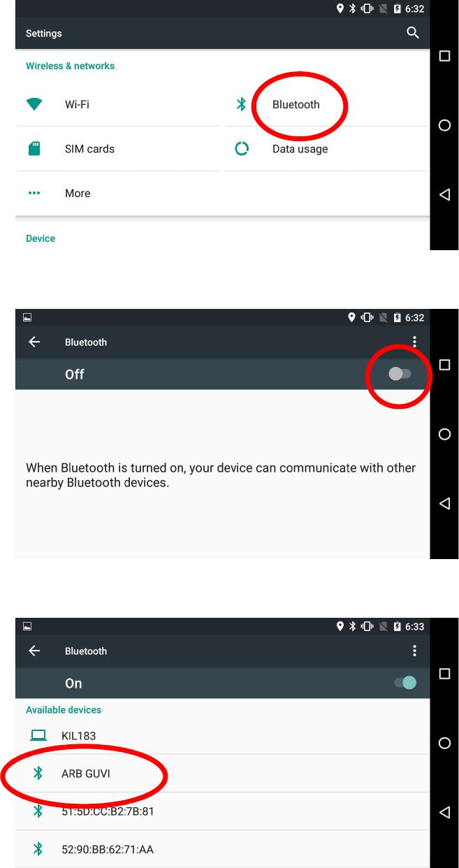Image resolution: width=459 pixels, height=868 pixels.
Task: Open the More wireless options item
Action: pos(118,194)
